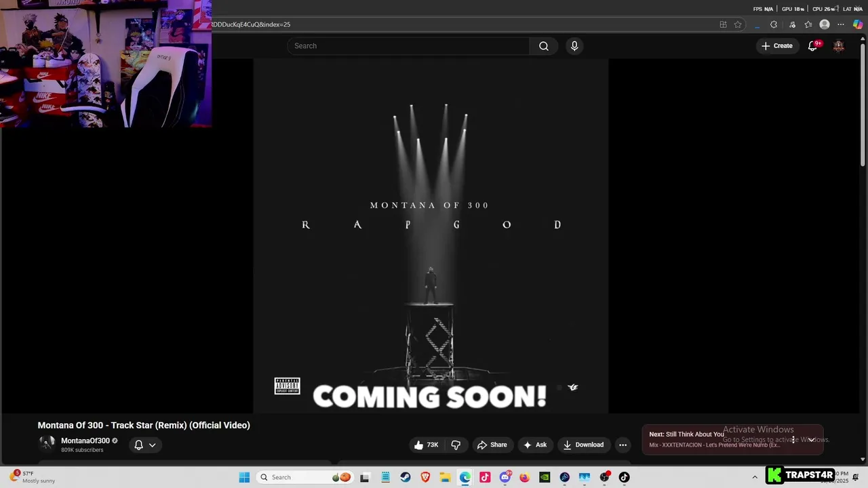Favorite this page with the star icon
Image resolution: width=868 pixels, height=488 pixels.
(738, 24)
